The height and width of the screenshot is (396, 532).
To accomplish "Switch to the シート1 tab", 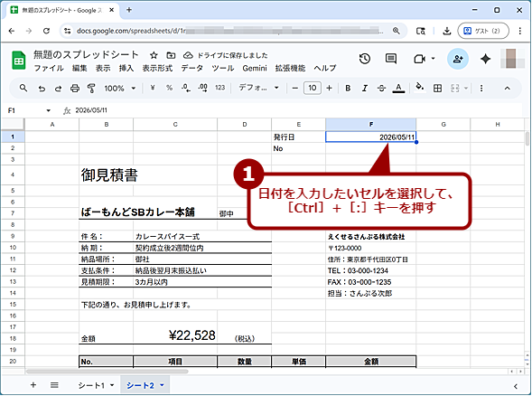I will pyautogui.click(x=91, y=385).
